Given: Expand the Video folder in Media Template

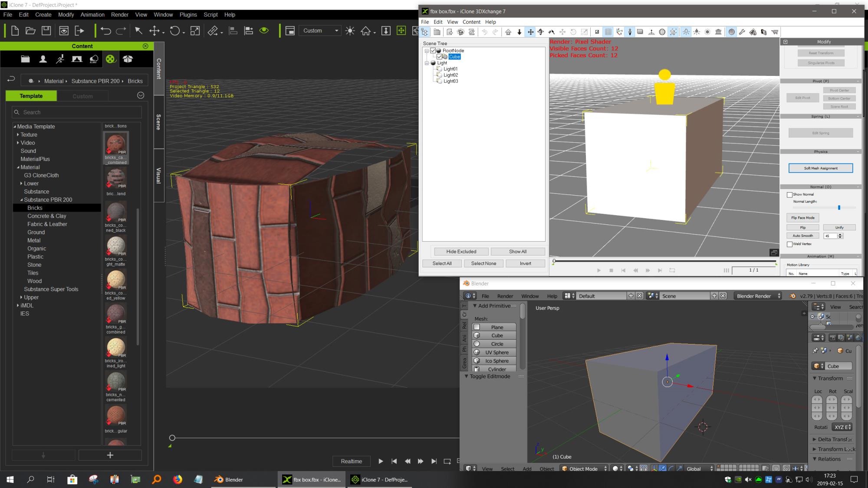Looking at the screenshot, I should click(x=18, y=143).
